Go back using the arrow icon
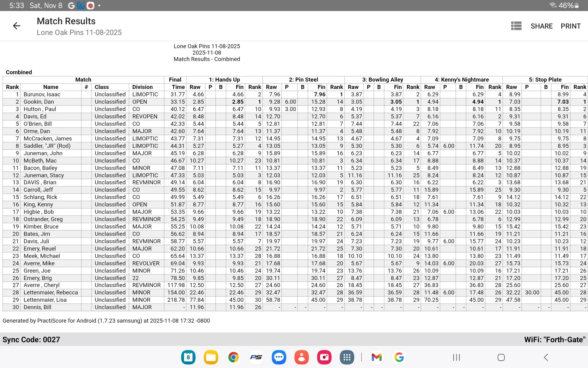 pos(17,26)
